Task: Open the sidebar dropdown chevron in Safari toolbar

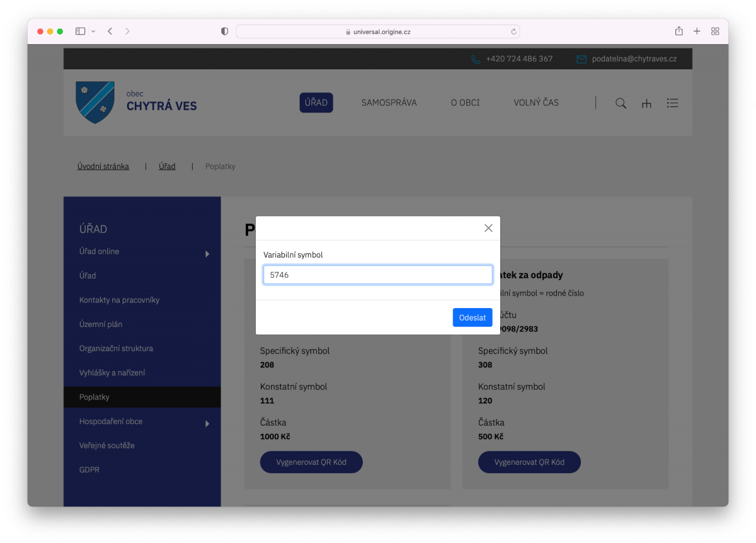Action: pos(93,31)
